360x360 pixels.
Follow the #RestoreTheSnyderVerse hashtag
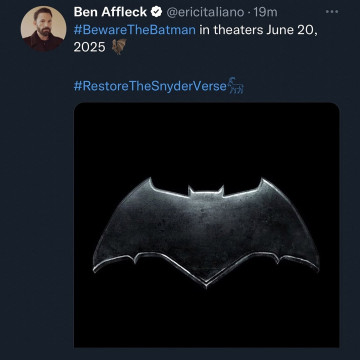[150, 86]
